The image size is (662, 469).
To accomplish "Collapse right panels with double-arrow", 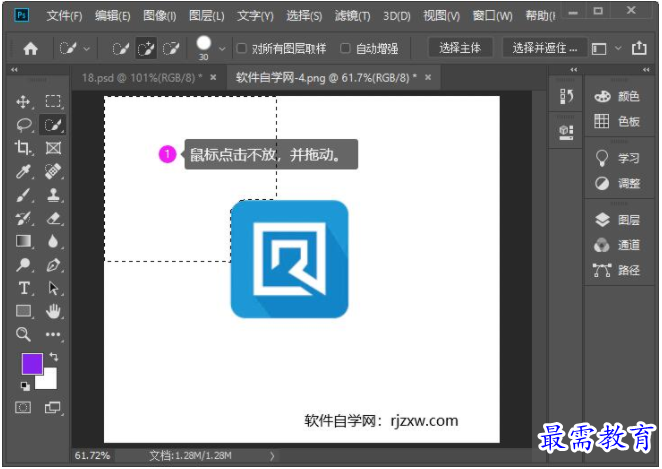I will coord(646,70).
